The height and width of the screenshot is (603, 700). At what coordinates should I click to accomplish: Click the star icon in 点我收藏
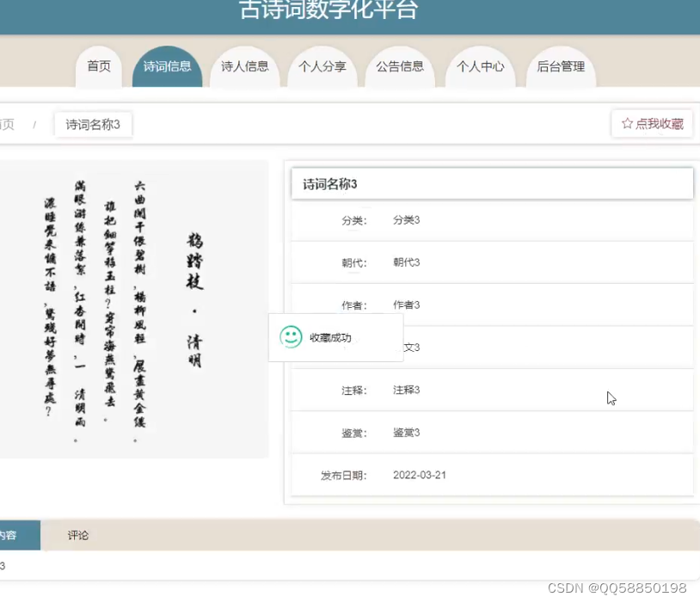627,123
